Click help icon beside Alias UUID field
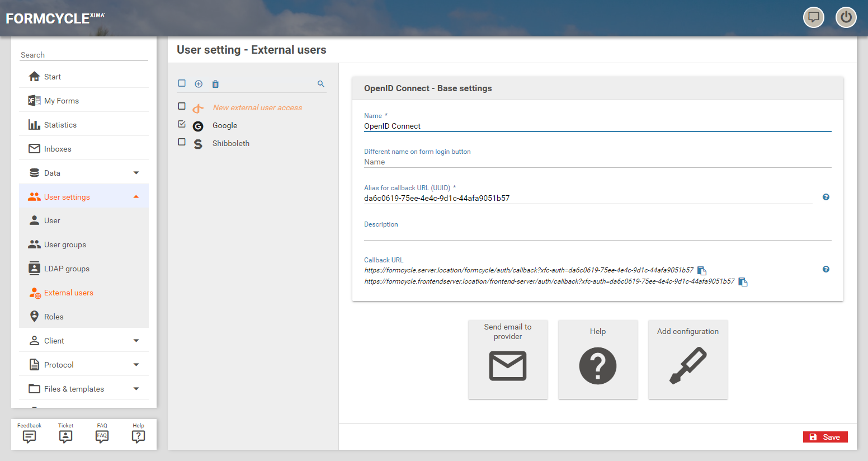 825,197
